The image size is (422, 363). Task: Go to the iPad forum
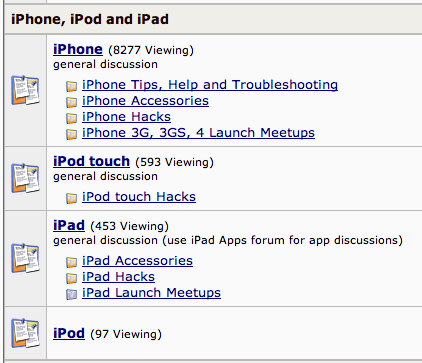tap(69, 225)
